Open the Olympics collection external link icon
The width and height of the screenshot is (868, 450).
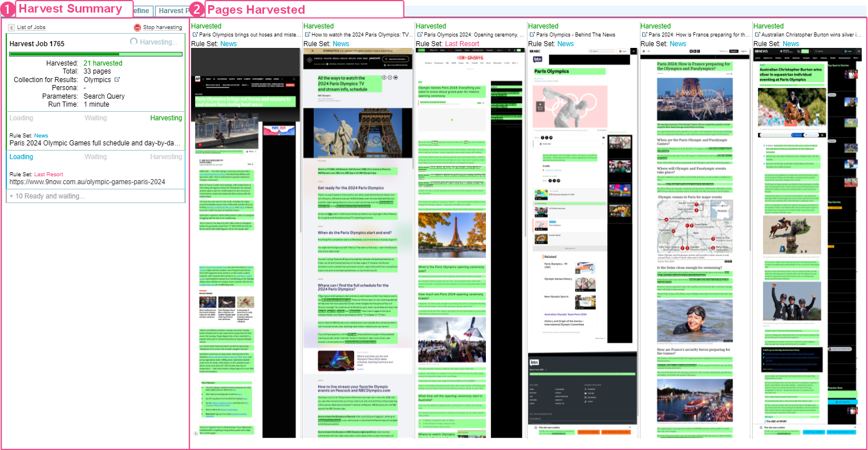pos(117,80)
